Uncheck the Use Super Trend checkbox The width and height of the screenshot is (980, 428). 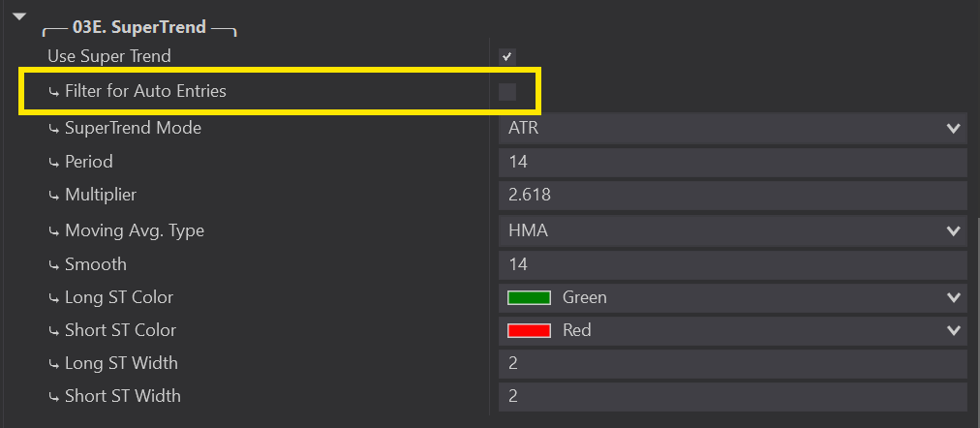pos(507,57)
